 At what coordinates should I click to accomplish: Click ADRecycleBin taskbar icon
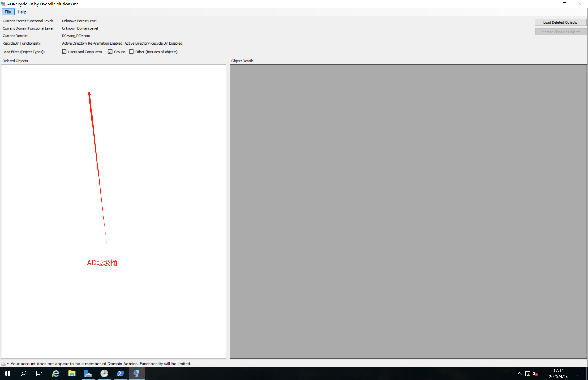(136, 373)
